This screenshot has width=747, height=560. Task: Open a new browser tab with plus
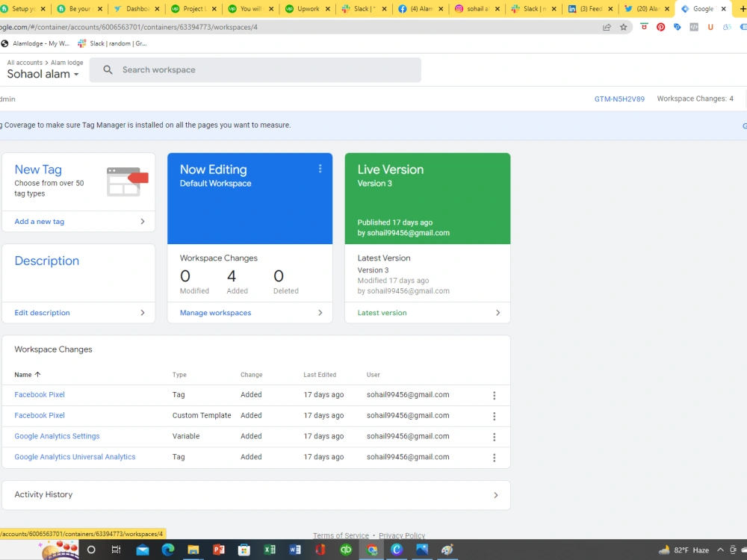click(743, 8)
